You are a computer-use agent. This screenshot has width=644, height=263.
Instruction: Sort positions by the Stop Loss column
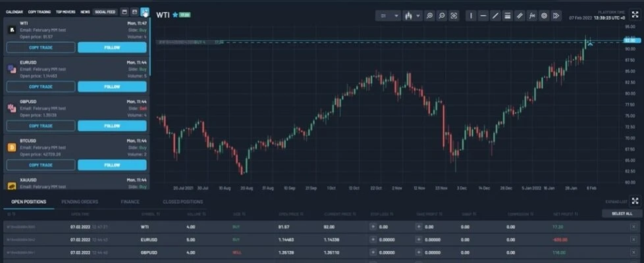(381, 214)
